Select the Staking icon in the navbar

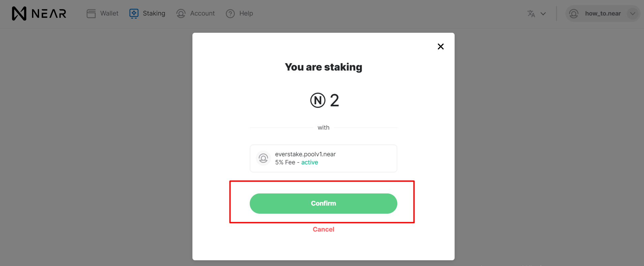[133, 14]
